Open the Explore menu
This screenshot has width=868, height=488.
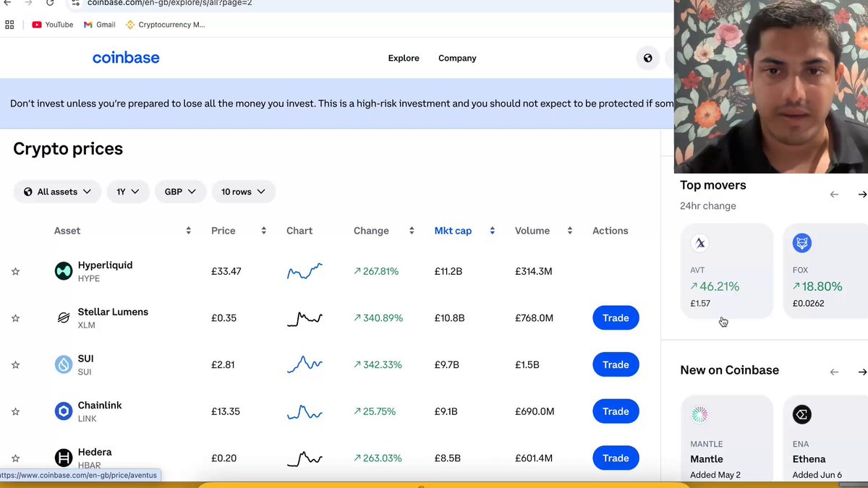(x=404, y=58)
